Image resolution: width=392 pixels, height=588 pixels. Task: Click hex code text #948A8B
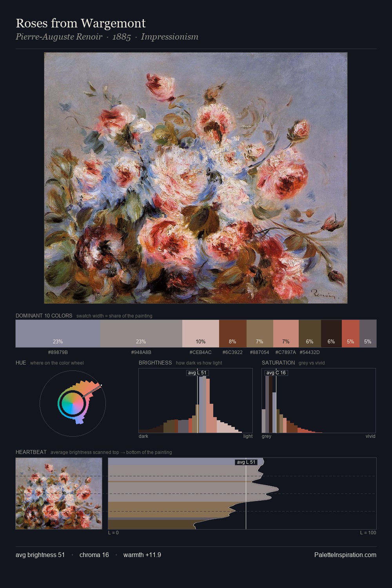pyautogui.click(x=141, y=352)
